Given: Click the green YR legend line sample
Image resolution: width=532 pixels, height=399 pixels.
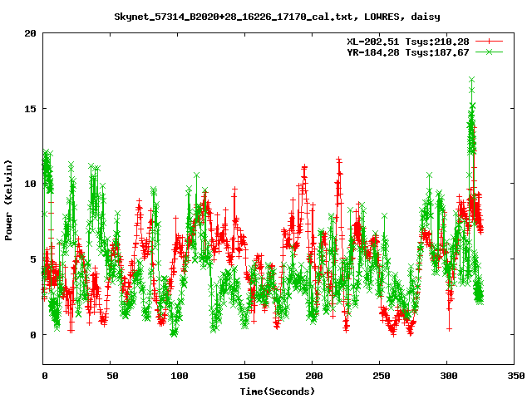Looking at the screenshot, I should click(x=489, y=52).
